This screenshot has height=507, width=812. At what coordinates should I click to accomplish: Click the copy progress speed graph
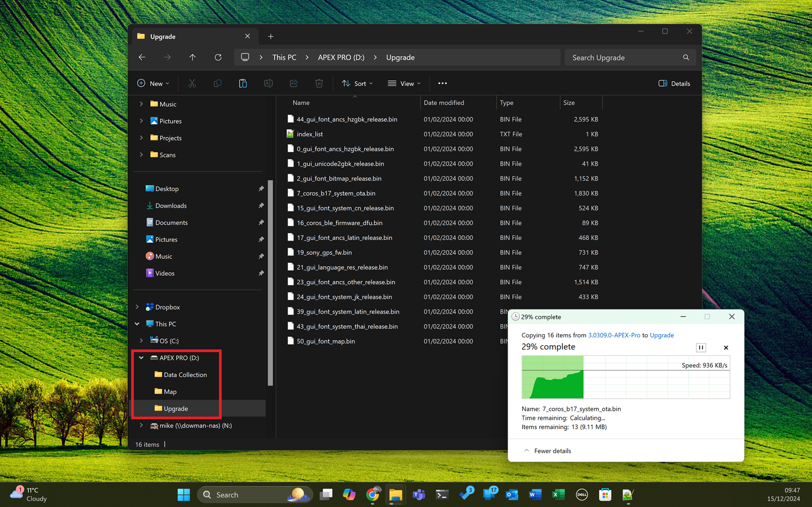pyautogui.click(x=626, y=377)
